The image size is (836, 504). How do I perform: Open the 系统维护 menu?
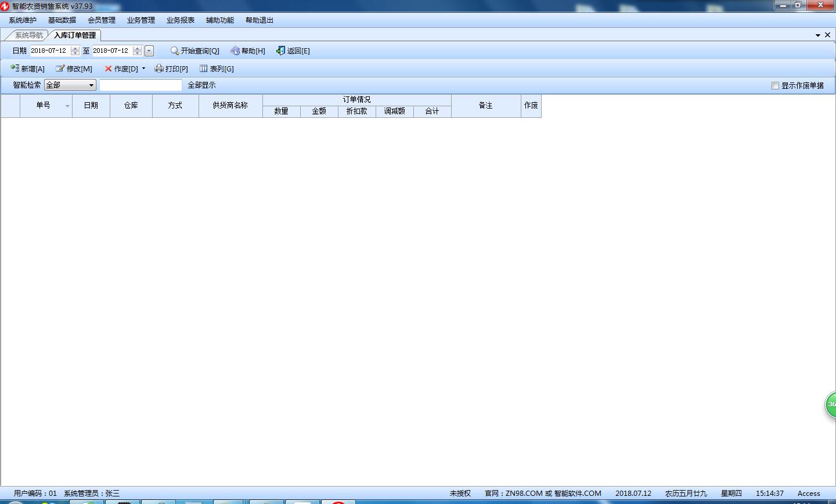[x=23, y=20]
